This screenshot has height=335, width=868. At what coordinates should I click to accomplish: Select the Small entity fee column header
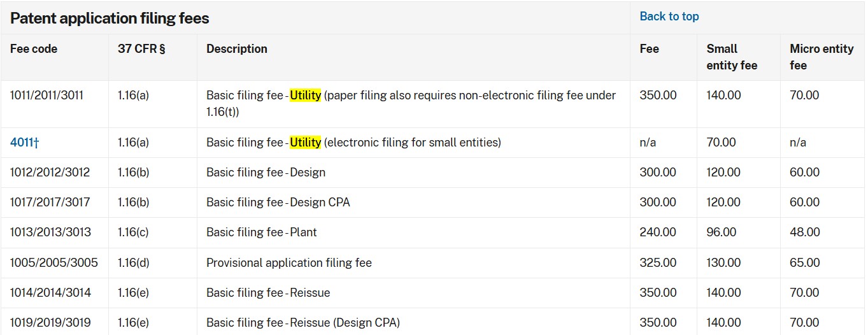(732, 57)
